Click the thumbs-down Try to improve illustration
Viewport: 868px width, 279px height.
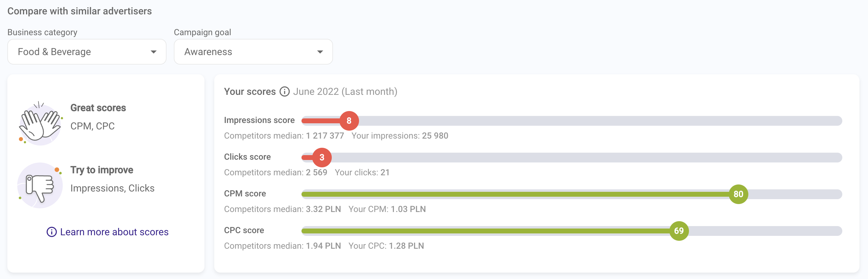[40, 185]
